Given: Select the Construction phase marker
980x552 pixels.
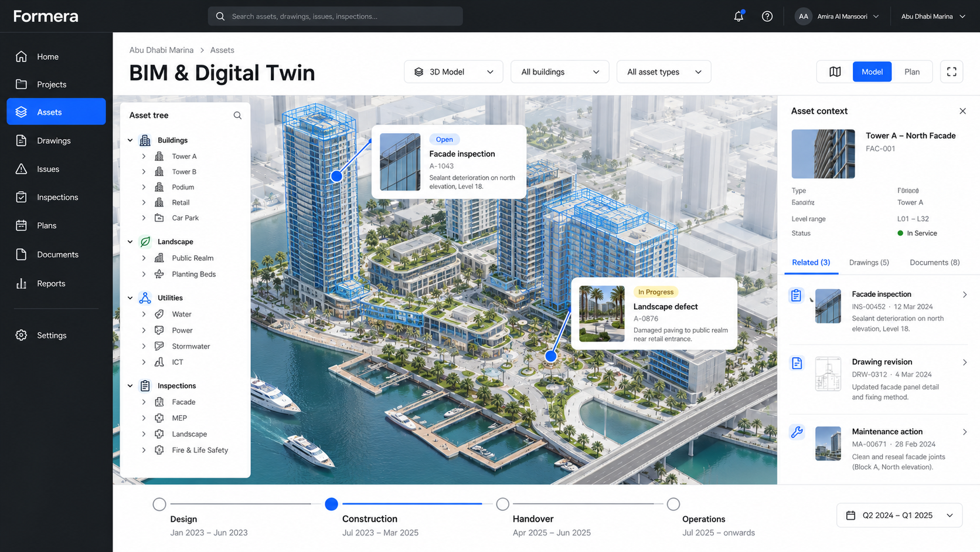Looking at the screenshot, I should [331, 504].
